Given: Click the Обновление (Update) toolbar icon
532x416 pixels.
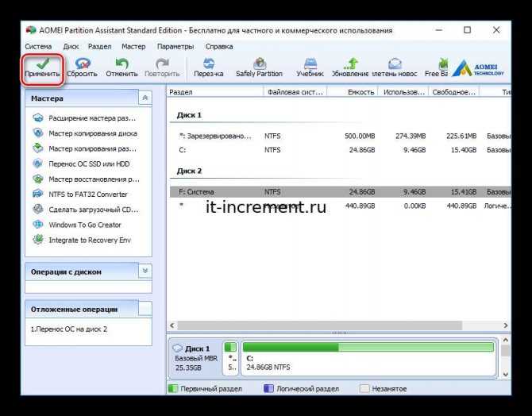Looking at the screenshot, I should click(x=351, y=64).
